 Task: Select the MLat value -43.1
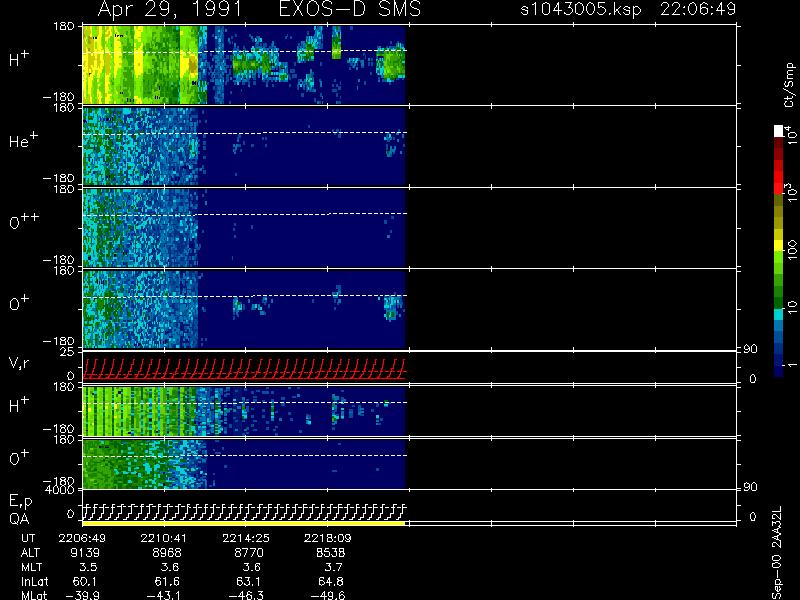pos(163,595)
